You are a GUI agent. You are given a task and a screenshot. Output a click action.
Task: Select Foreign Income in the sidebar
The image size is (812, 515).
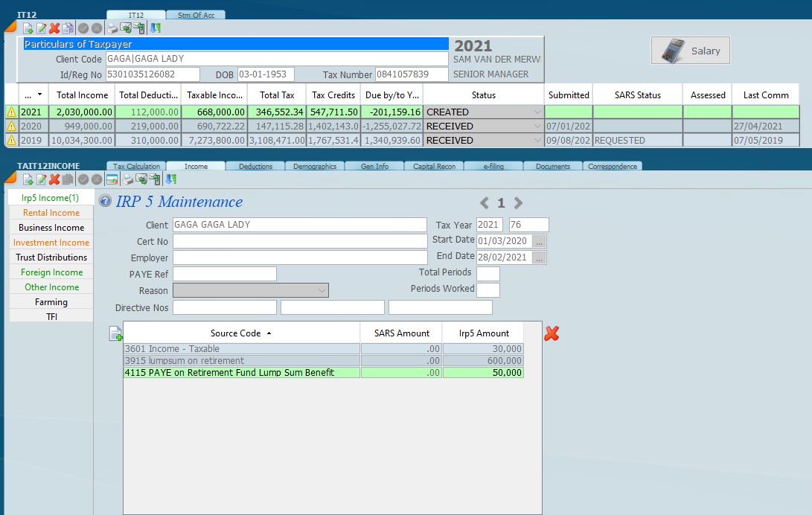click(x=51, y=272)
